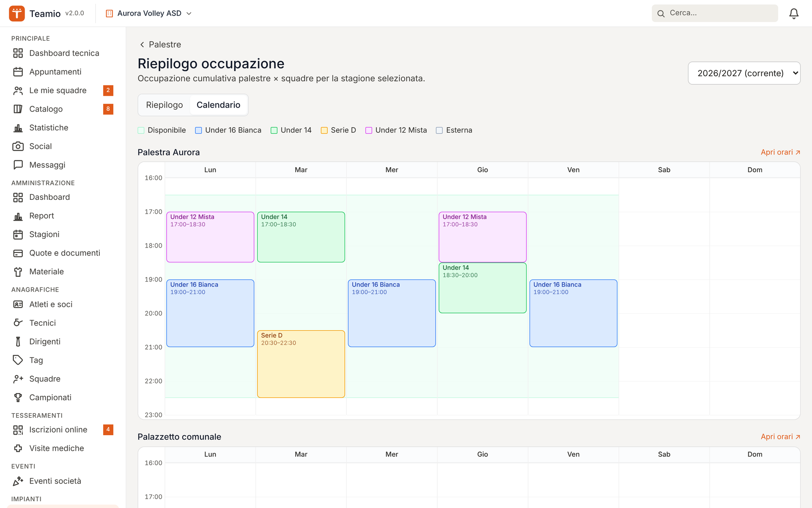
Task: Open the Tecnici whistle icon
Action: point(18,323)
